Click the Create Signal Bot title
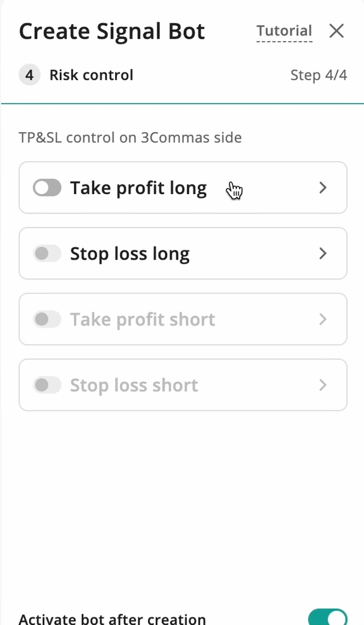Image resolution: width=364 pixels, height=625 pixels. 111,30
